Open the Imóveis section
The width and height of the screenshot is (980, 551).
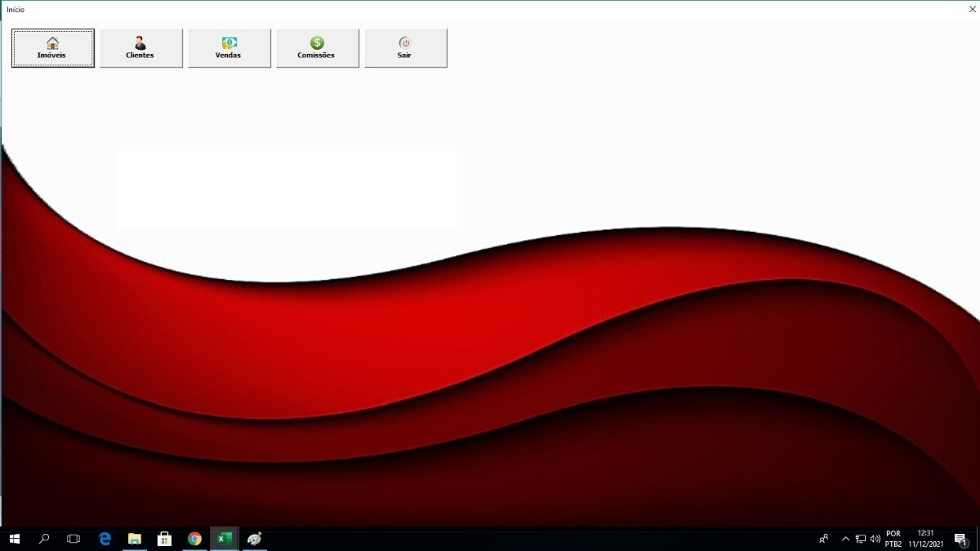click(x=52, y=48)
